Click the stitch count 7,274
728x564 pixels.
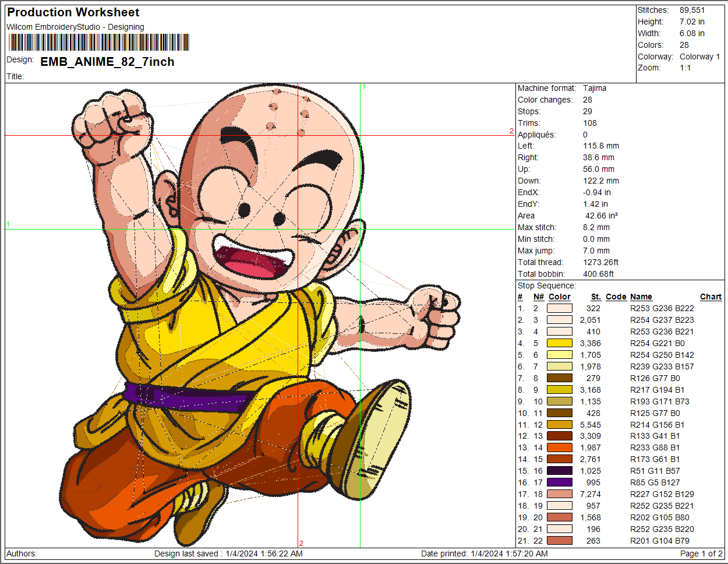(590, 494)
